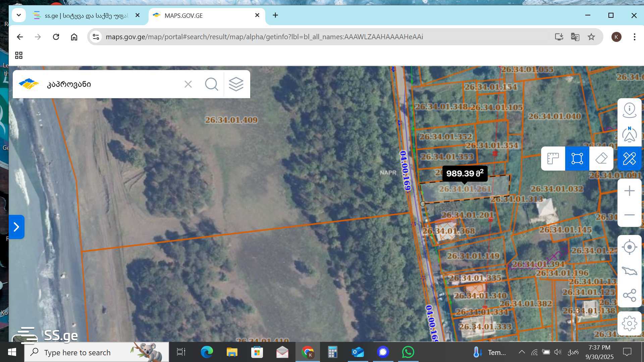Reset map orientation with north compass icon

(x=630, y=134)
